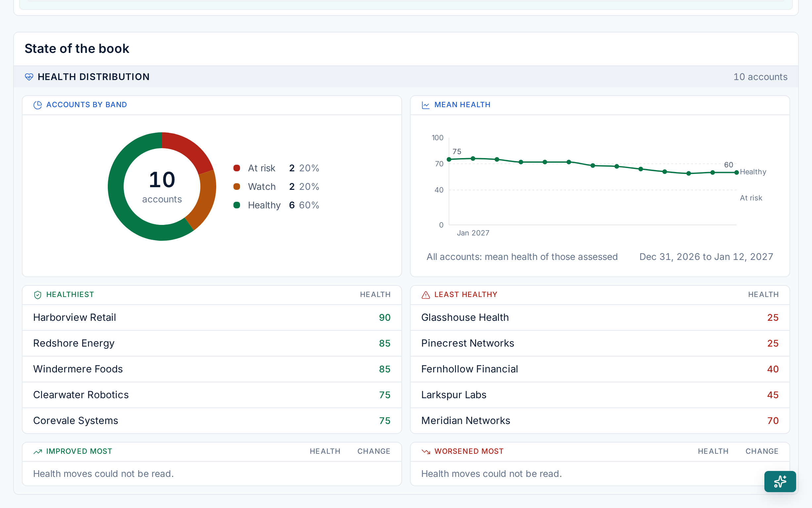Select the Healthy green legend dot
This screenshot has height=508, width=812.
pos(237,205)
